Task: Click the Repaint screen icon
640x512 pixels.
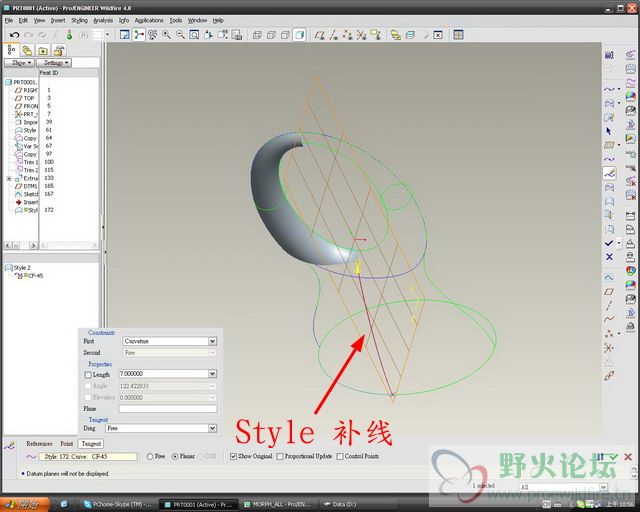Action: 124,35
